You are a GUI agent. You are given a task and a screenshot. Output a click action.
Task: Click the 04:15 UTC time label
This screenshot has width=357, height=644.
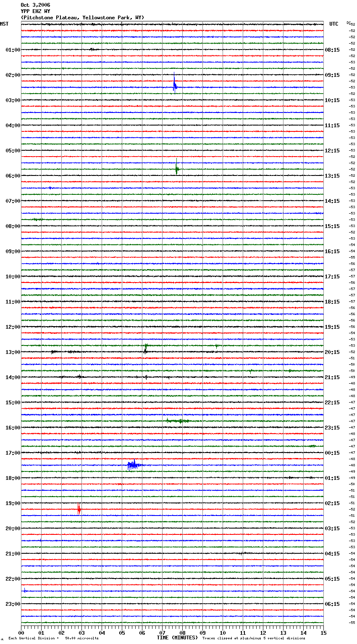tap(332, 554)
